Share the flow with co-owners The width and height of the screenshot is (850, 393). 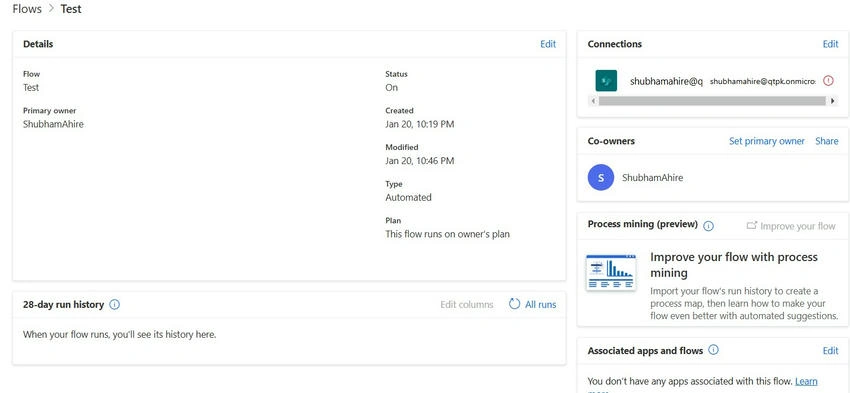[x=827, y=141]
